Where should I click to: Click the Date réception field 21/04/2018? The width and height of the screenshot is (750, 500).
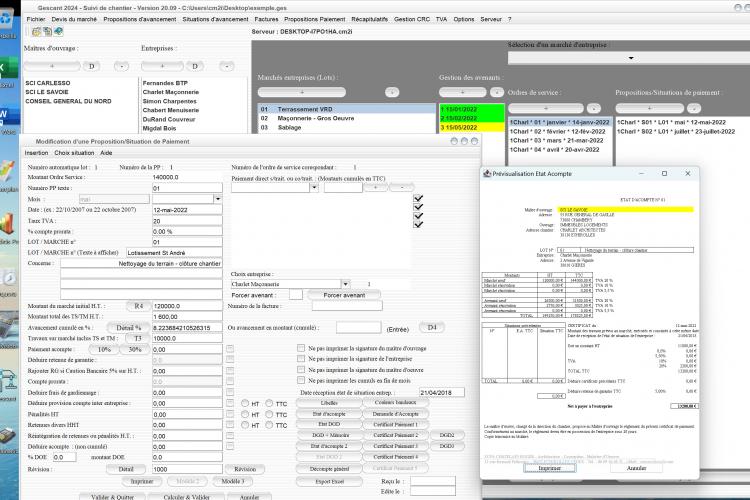pyautogui.click(x=441, y=392)
